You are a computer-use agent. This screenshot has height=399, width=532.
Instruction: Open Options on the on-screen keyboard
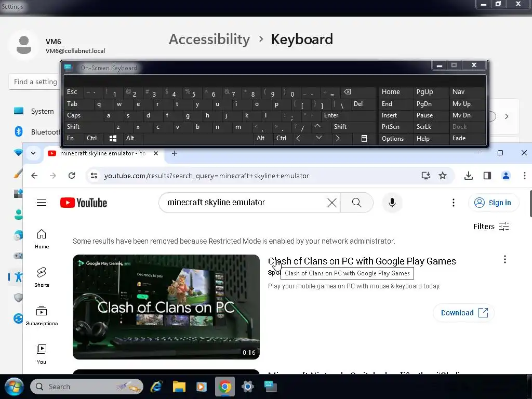393,138
